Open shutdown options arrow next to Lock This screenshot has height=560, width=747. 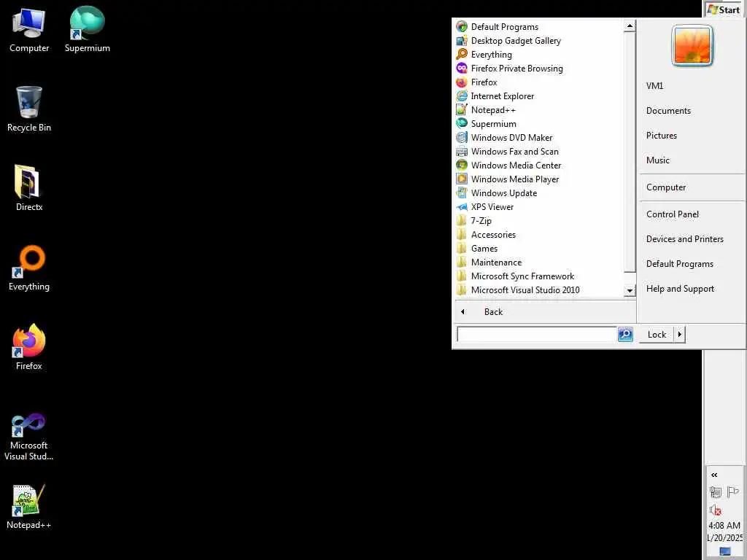click(x=679, y=334)
